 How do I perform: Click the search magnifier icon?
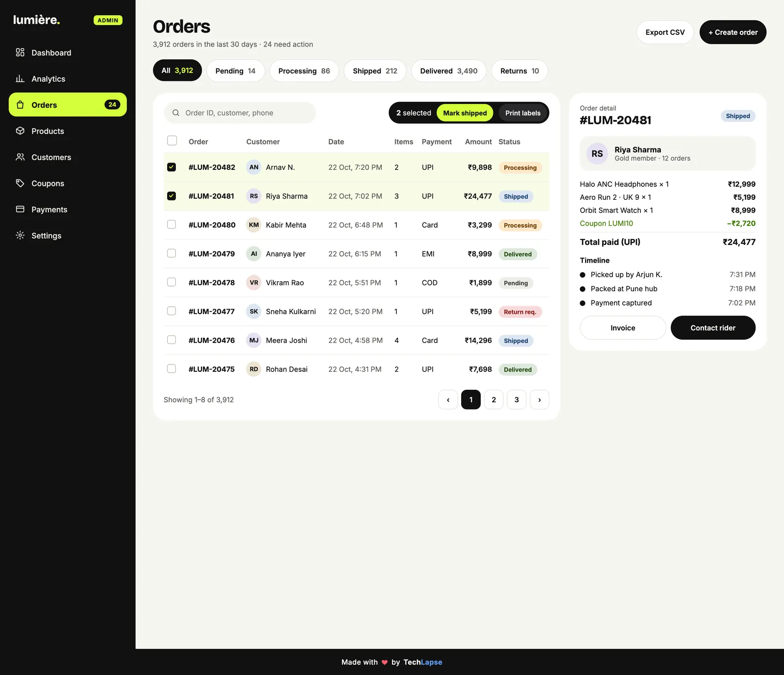[176, 113]
